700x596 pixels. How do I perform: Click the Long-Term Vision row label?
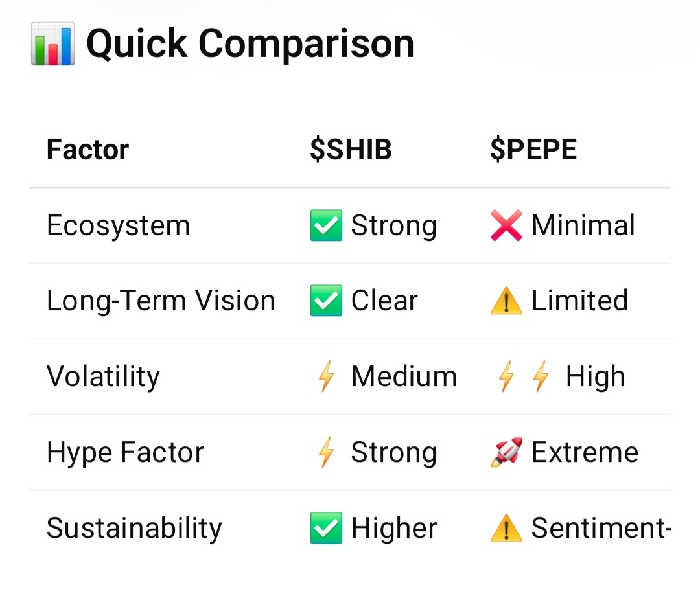click(161, 301)
